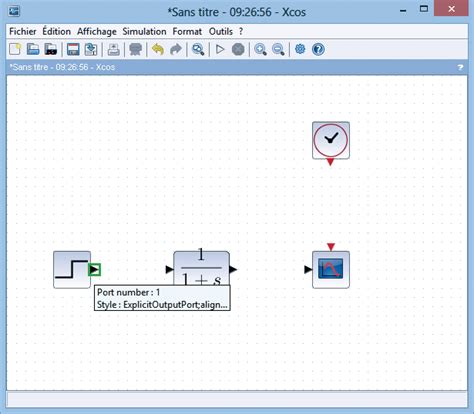
Task: Open the Format menu
Action: (x=187, y=31)
